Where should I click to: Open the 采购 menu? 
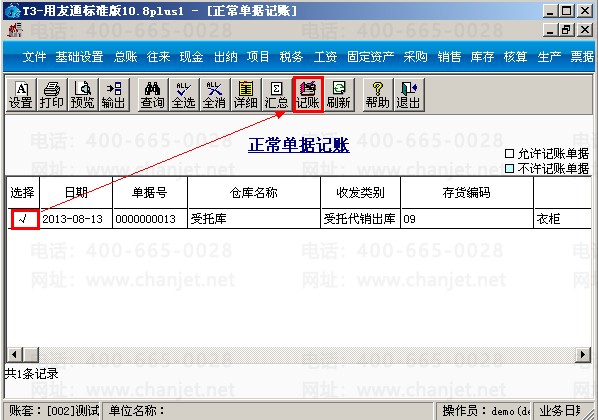click(416, 57)
